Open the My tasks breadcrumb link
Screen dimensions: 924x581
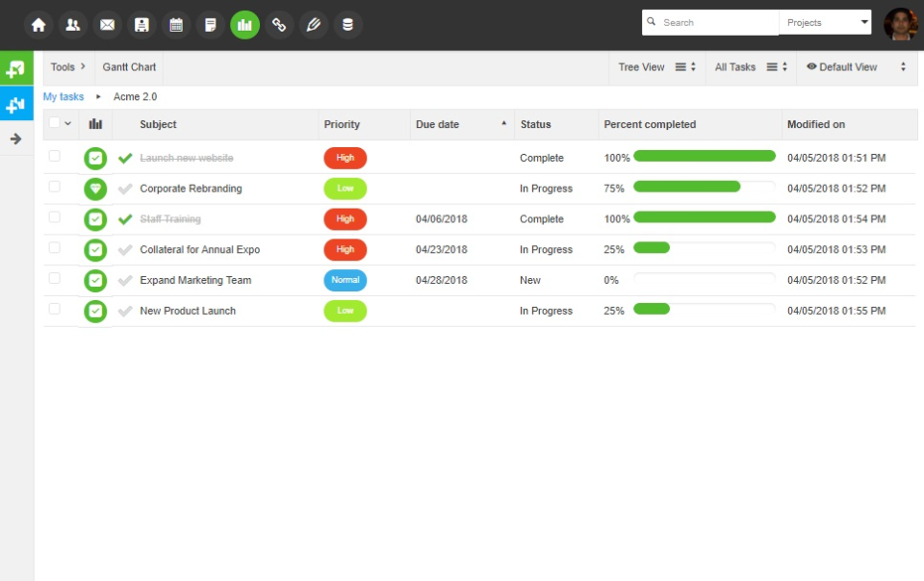[x=63, y=96]
